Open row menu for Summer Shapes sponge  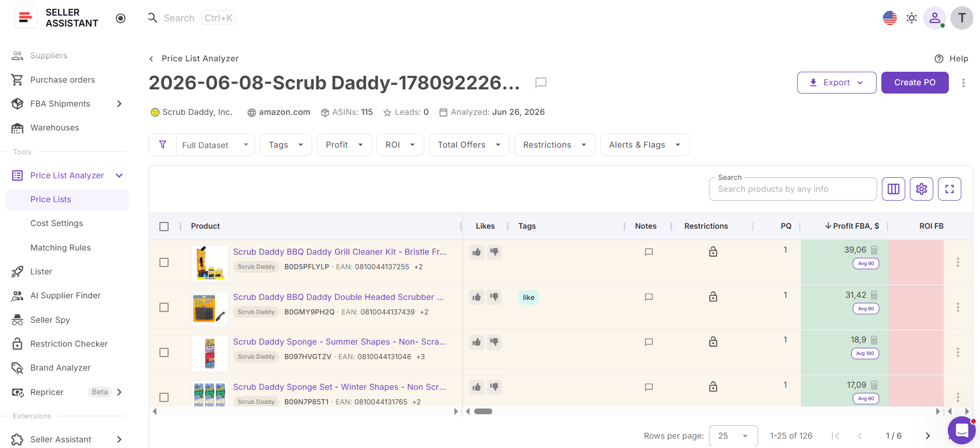(x=958, y=352)
